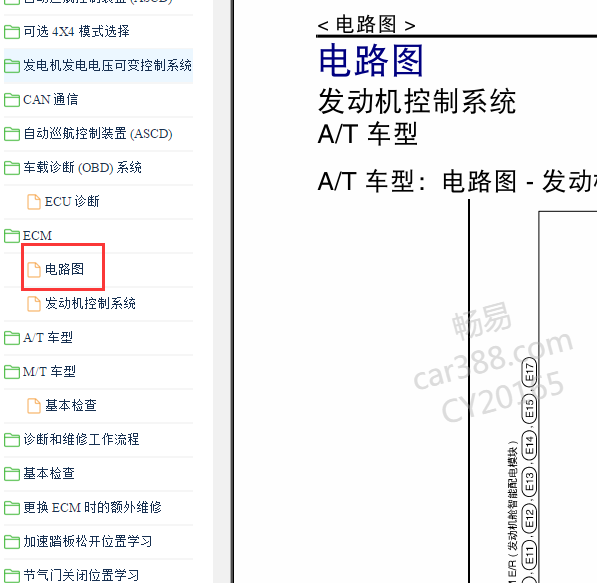Screen dimensions: 597x583
Task: Click the folder icon beside A/T 车型
Action: click(12, 338)
